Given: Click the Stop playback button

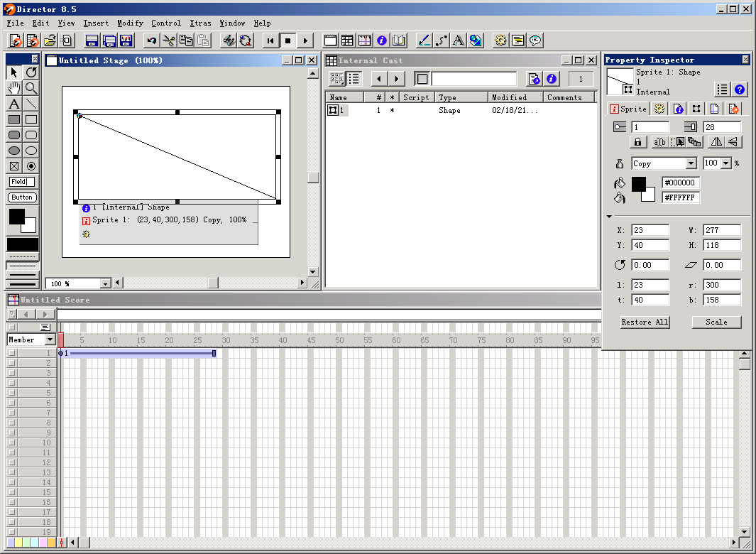Looking at the screenshot, I should pyautogui.click(x=287, y=40).
